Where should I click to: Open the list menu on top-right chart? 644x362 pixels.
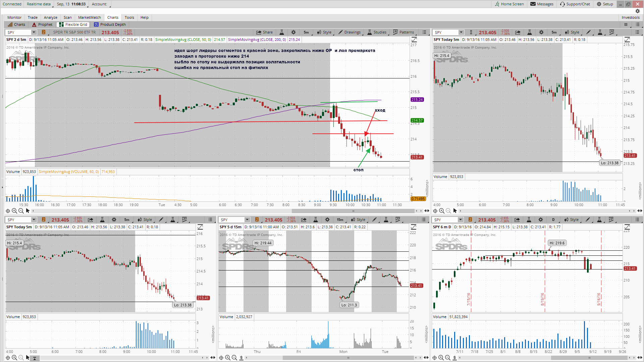(x=637, y=32)
